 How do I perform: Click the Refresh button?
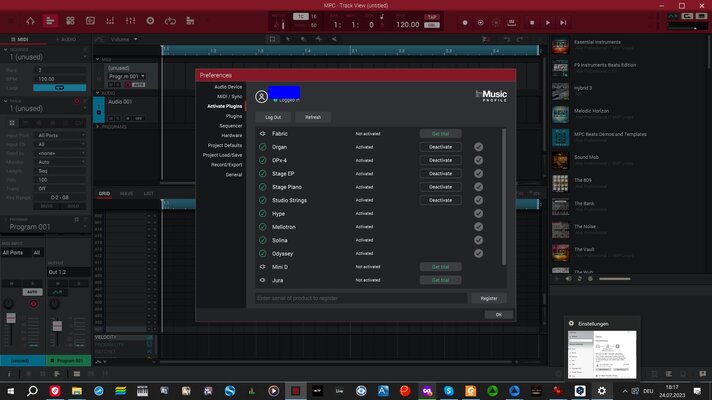(313, 117)
